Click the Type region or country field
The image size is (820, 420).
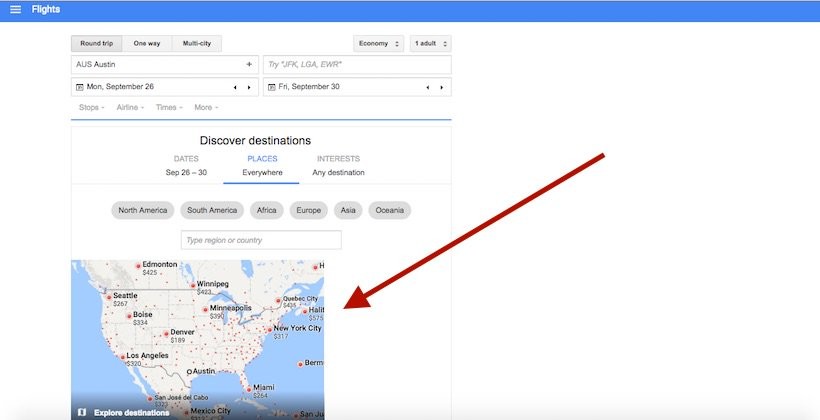coord(261,240)
